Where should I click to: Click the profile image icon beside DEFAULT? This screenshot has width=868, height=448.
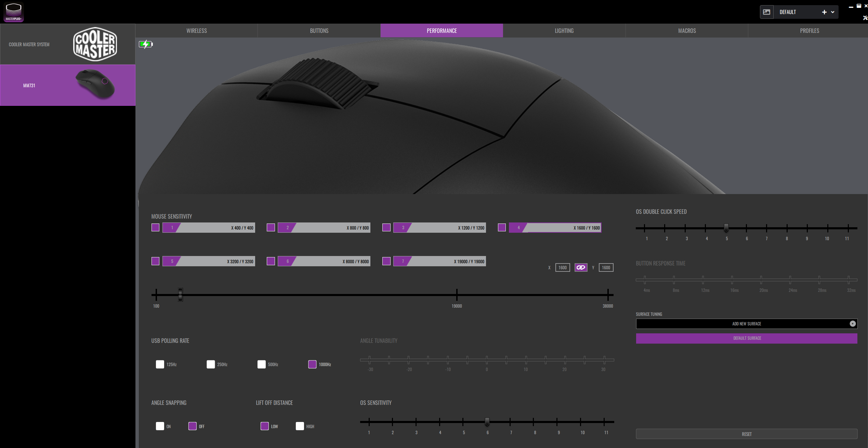(x=766, y=12)
